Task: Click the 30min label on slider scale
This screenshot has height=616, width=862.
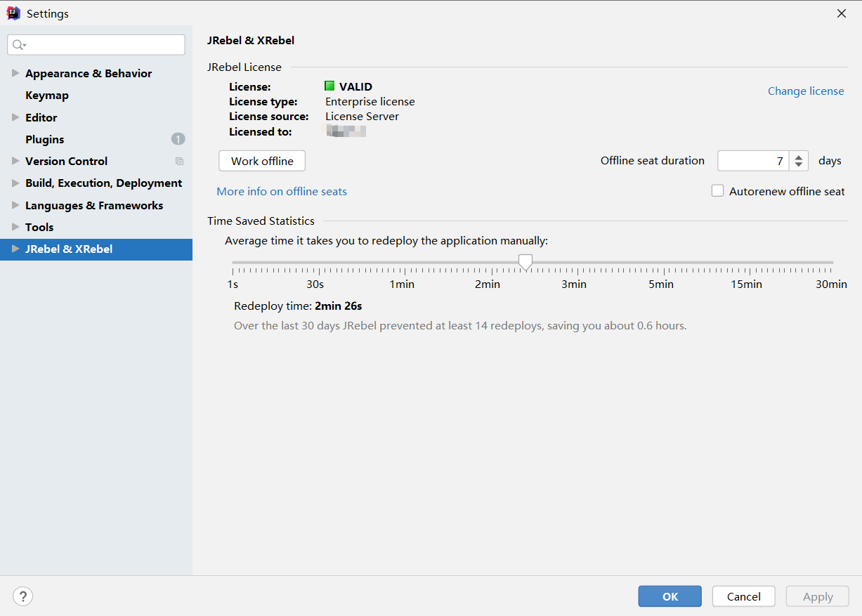Action: pos(831,284)
